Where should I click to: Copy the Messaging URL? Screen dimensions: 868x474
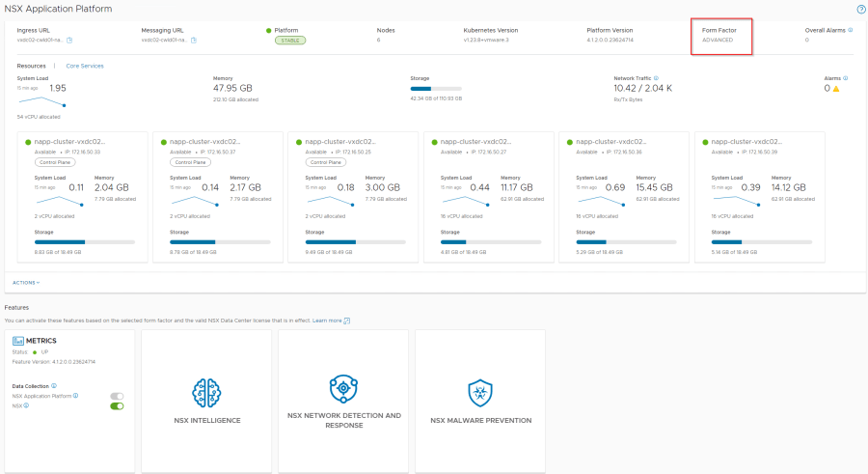[x=194, y=40]
